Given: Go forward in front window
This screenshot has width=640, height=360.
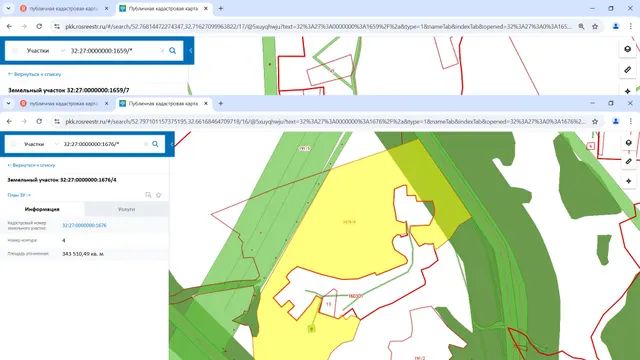Looking at the screenshot, I should [x=24, y=121].
